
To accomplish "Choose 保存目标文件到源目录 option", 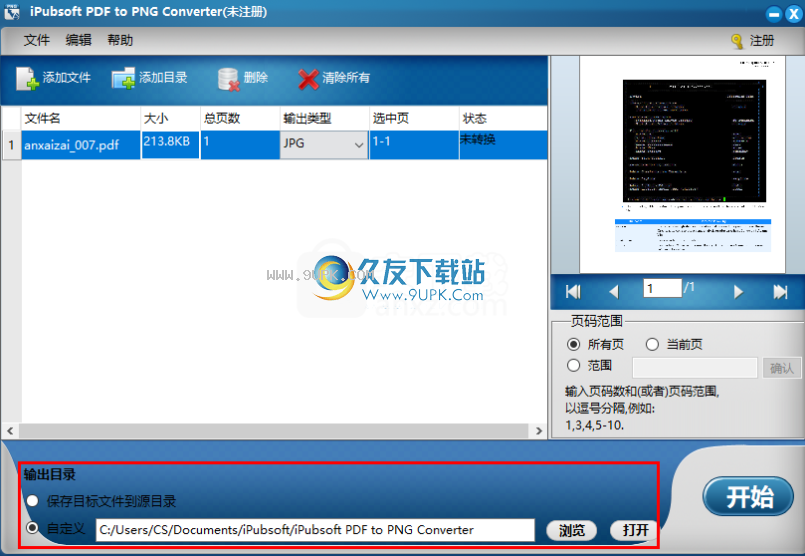I will (x=32, y=501).
